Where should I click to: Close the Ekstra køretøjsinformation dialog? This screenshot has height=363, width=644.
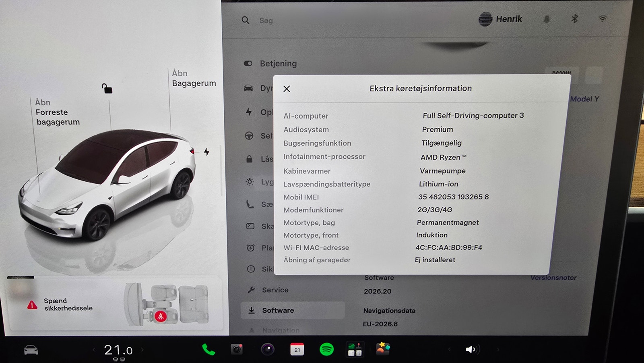click(x=287, y=89)
